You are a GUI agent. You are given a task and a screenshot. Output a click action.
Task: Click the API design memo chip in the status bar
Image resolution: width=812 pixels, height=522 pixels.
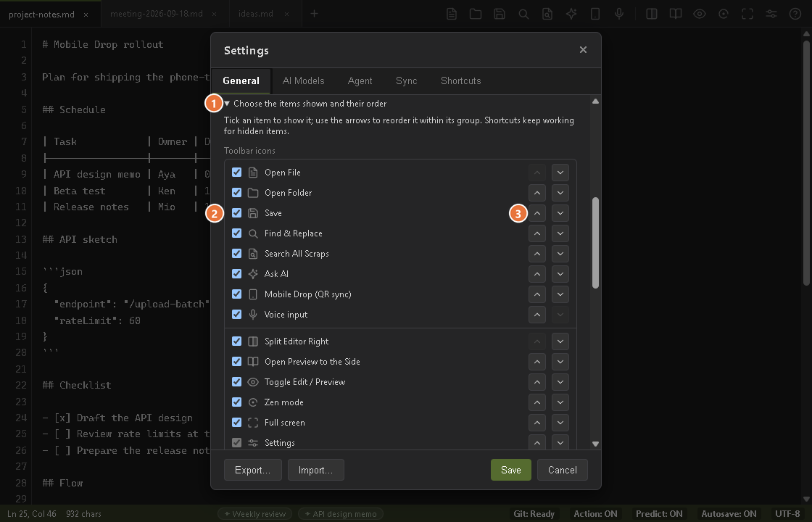point(341,514)
